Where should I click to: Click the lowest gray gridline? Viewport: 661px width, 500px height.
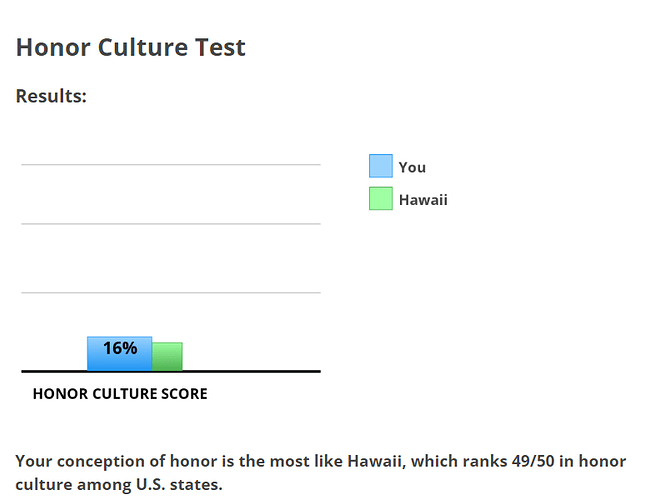tap(171, 292)
